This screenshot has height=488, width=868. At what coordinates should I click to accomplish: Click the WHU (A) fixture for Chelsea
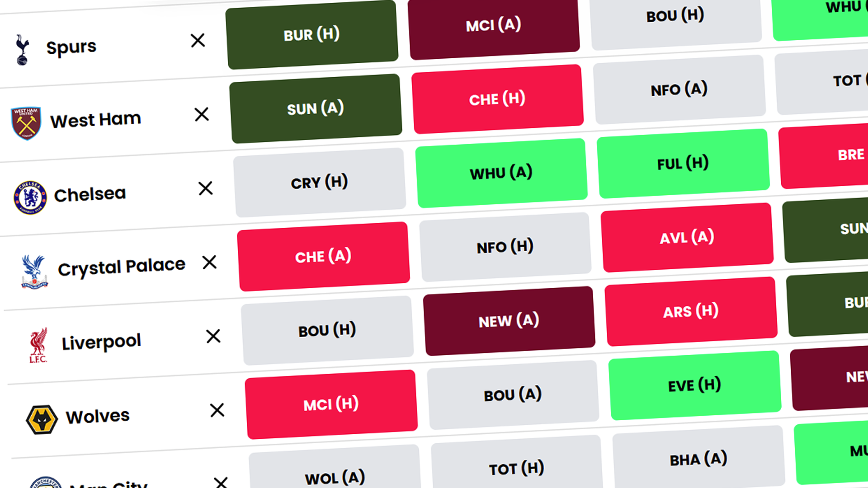pos(501,172)
